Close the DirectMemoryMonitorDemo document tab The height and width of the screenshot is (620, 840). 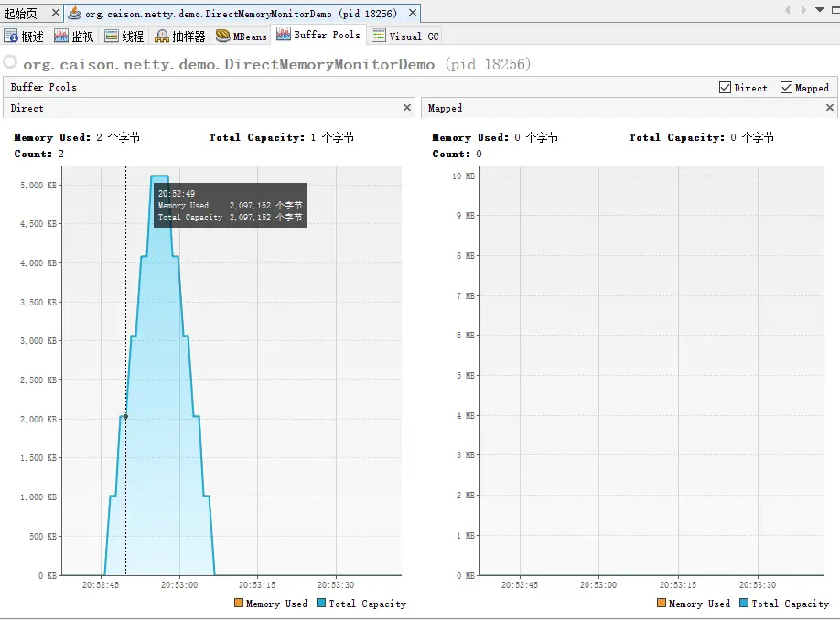click(x=413, y=12)
